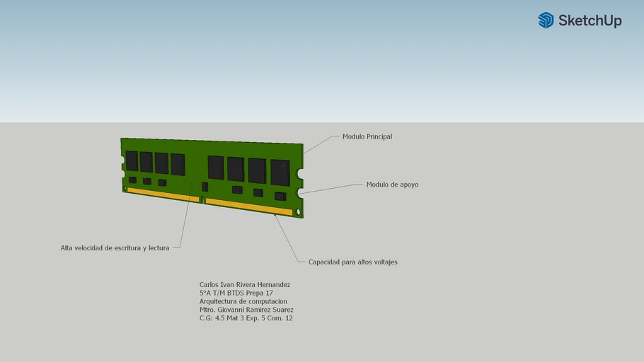Select the small chip at the module center

pyautogui.click(x=205, y=187)
